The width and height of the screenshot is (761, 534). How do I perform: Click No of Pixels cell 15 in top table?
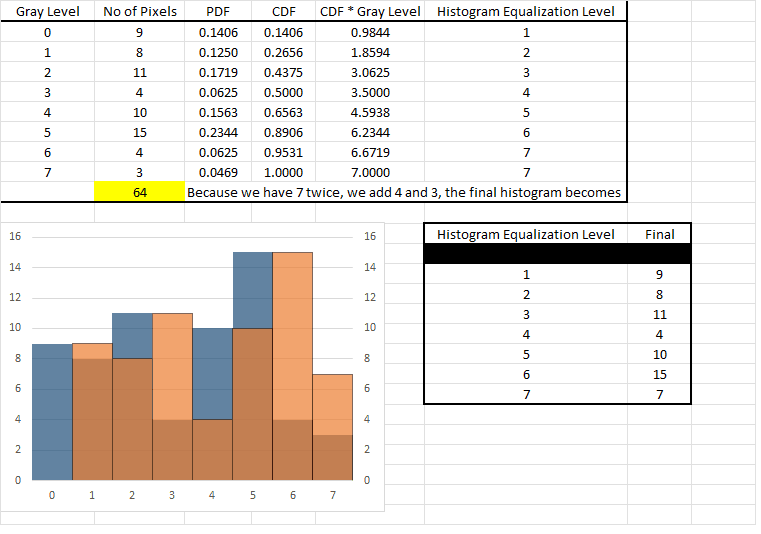[140, 133]
